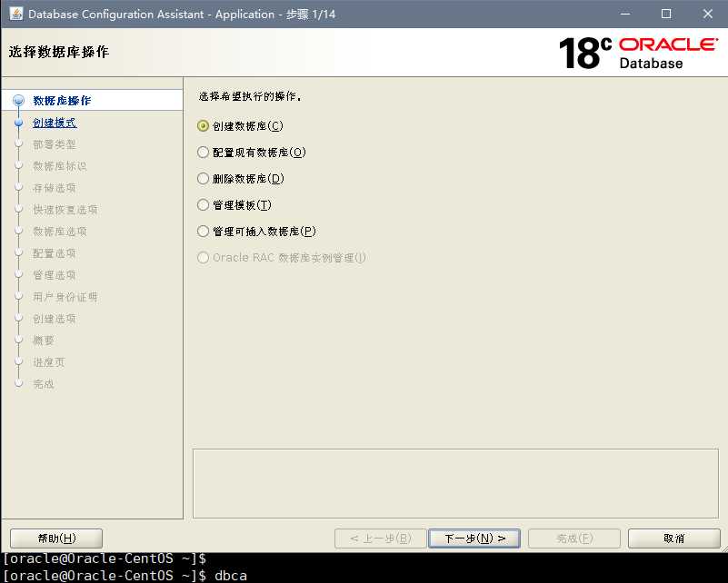Click the 选择希望执行的操作 instruction text

(x=250, y=96)
